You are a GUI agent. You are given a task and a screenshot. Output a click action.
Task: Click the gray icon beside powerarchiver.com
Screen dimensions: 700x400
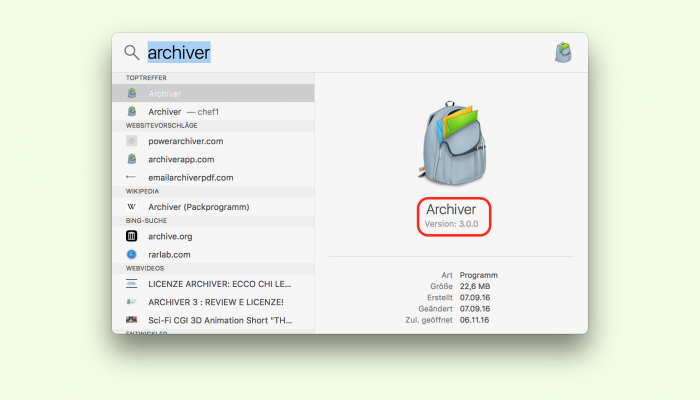click(x=131, y=141)
